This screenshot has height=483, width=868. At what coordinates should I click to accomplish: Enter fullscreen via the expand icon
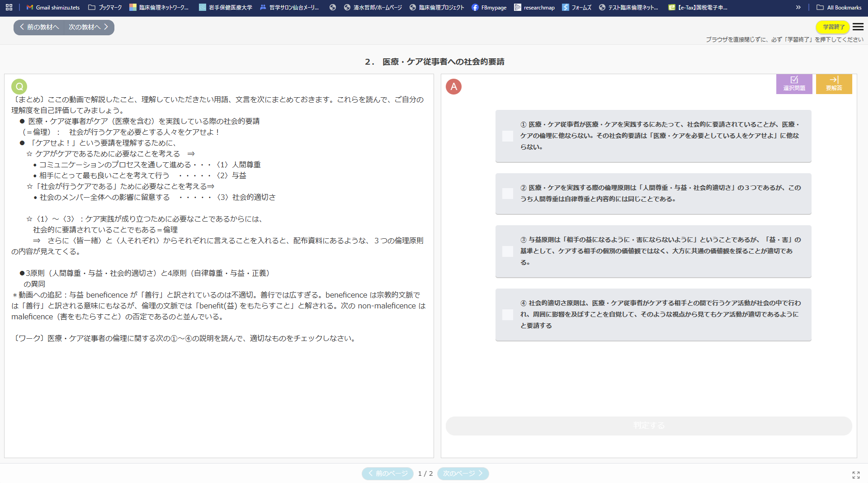857,475
